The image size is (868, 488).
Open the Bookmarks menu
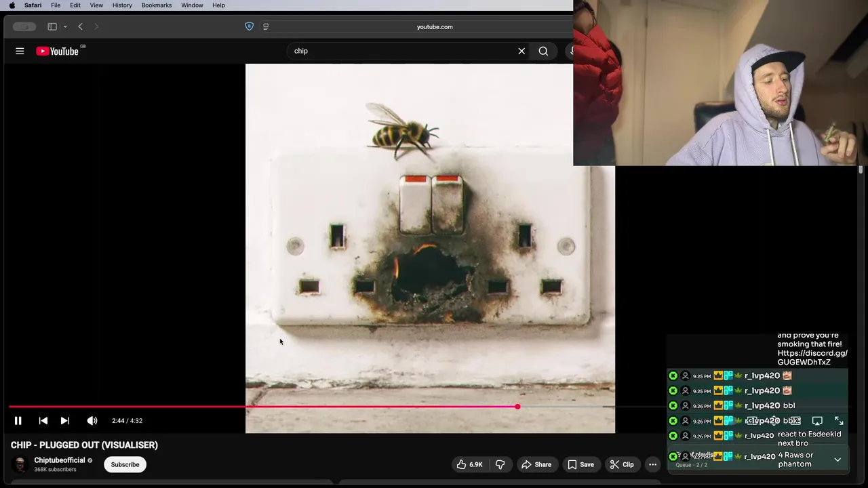[x=157, y=5]
